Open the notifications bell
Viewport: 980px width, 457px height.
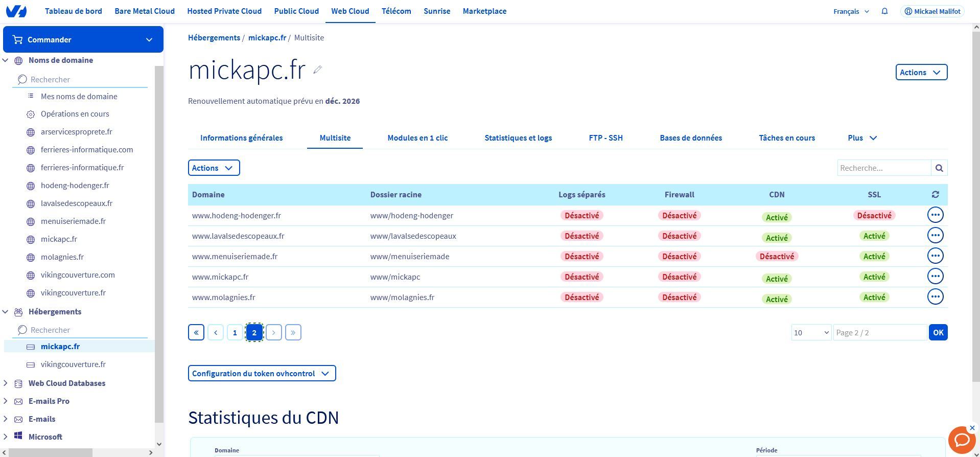tap(884, 11)
